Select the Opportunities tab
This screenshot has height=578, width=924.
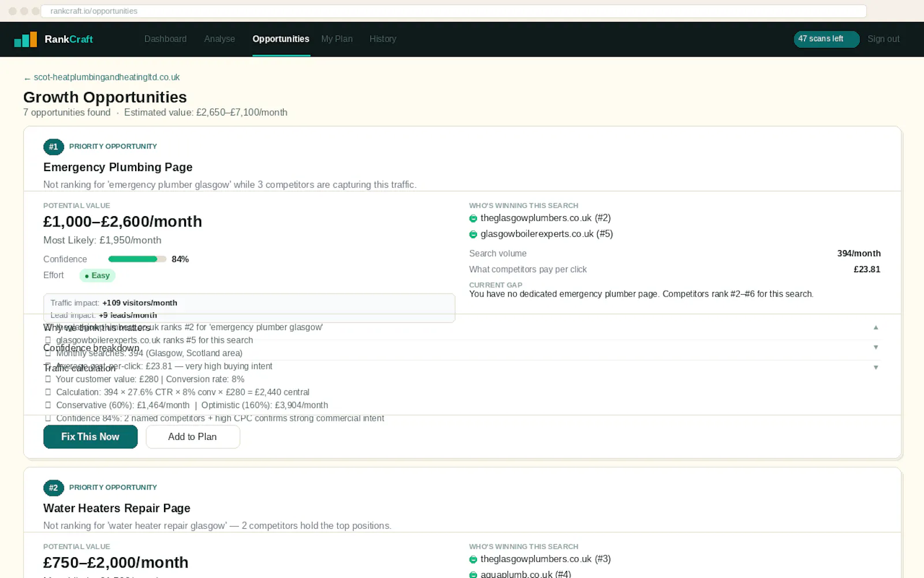pyautogui.click(x=281, y=39)
